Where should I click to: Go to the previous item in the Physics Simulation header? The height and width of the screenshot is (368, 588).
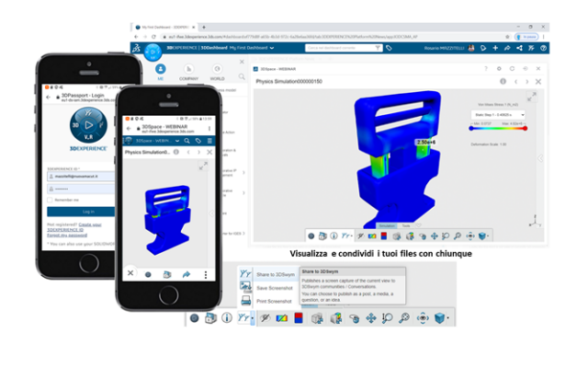click(515, 82)
